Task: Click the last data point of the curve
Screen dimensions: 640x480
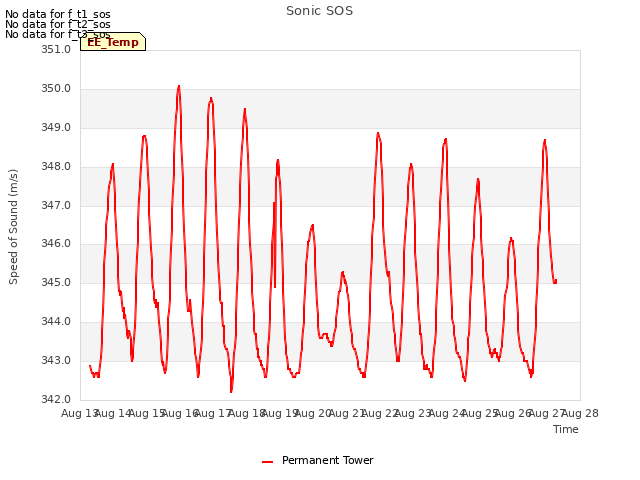Action: 556,281
